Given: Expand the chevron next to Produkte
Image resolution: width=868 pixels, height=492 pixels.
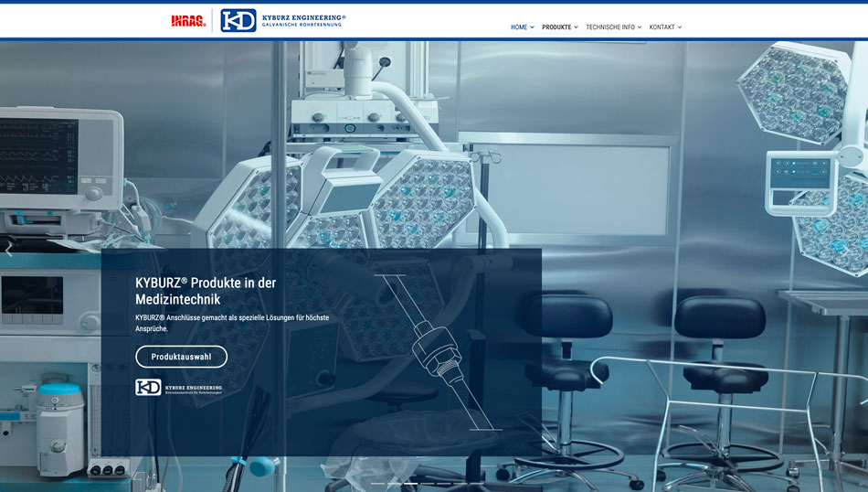Looking at the screenshot, I should (576, 27).
